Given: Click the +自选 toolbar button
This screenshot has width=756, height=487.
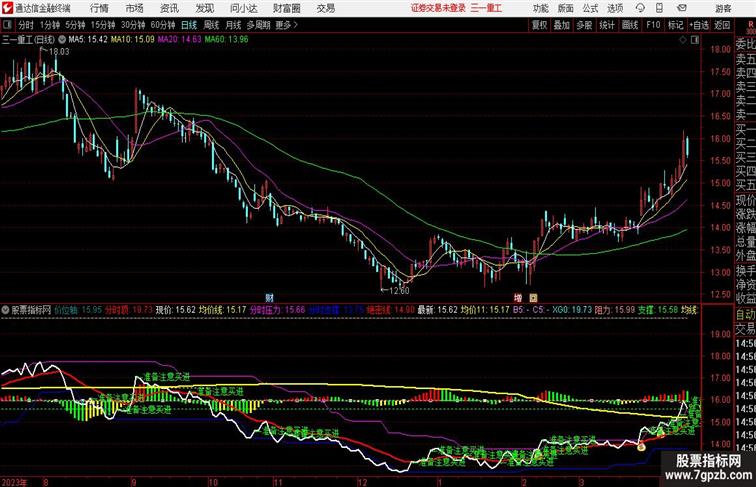Looking at the screenshot, I should pyautogui.click(x=699, y=25).
